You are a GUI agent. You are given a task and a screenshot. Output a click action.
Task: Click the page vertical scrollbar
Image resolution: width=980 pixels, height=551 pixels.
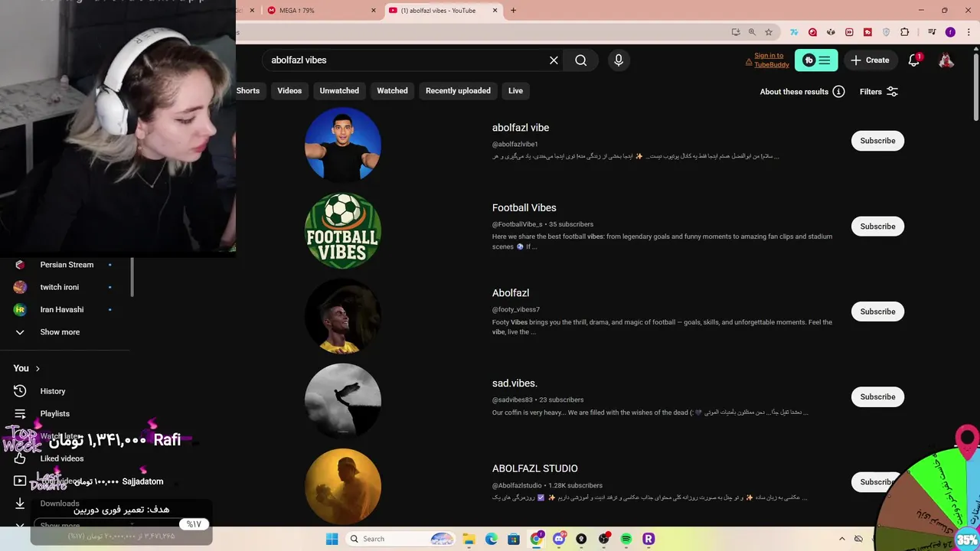click(975, 86)
